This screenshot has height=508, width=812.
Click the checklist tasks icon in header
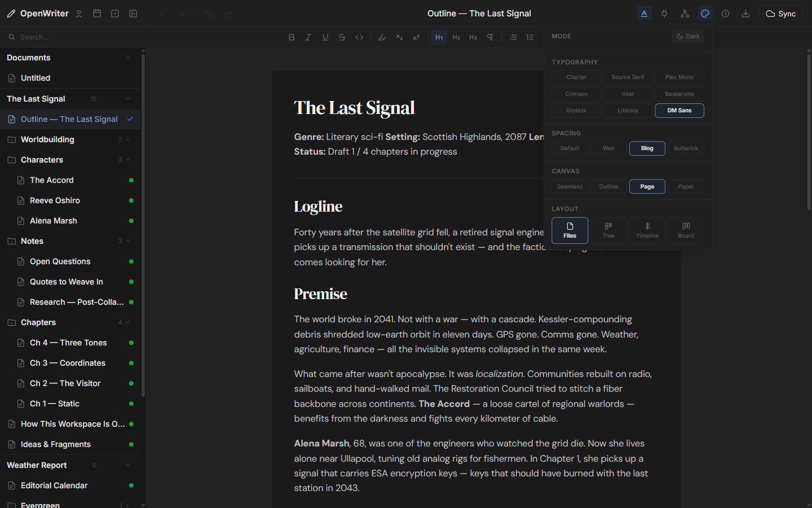115,14
